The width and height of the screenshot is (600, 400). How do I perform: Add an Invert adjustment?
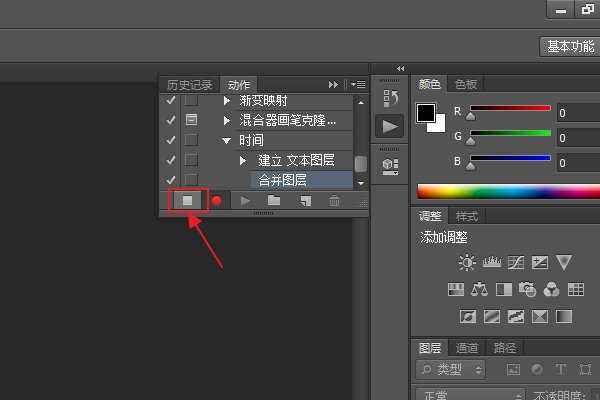[x=468, y=317]
